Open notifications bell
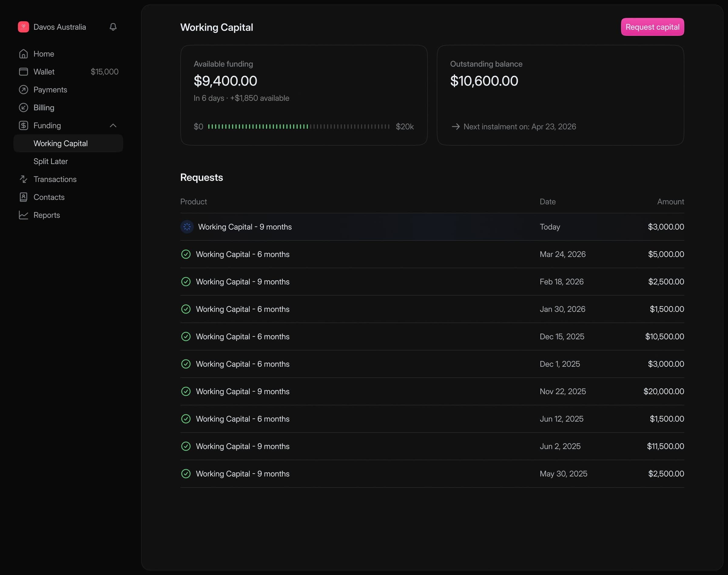This screenshot has width=728, height=575. 113,27
